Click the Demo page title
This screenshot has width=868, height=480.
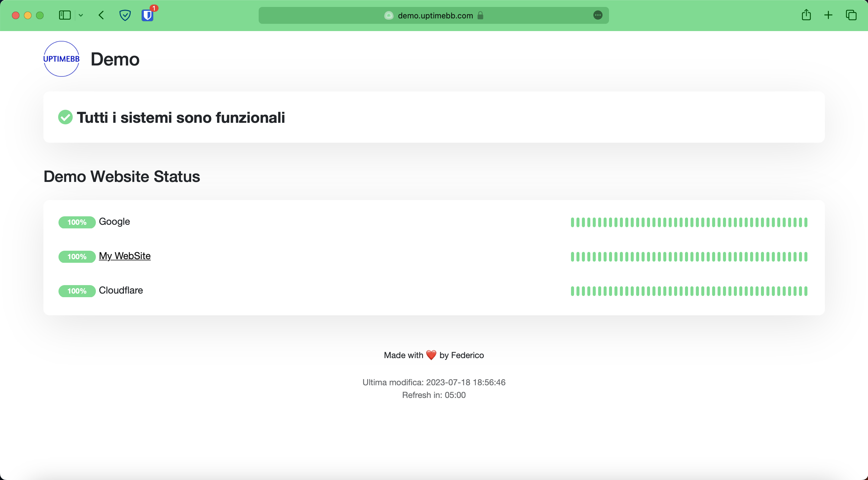[115, 59]
